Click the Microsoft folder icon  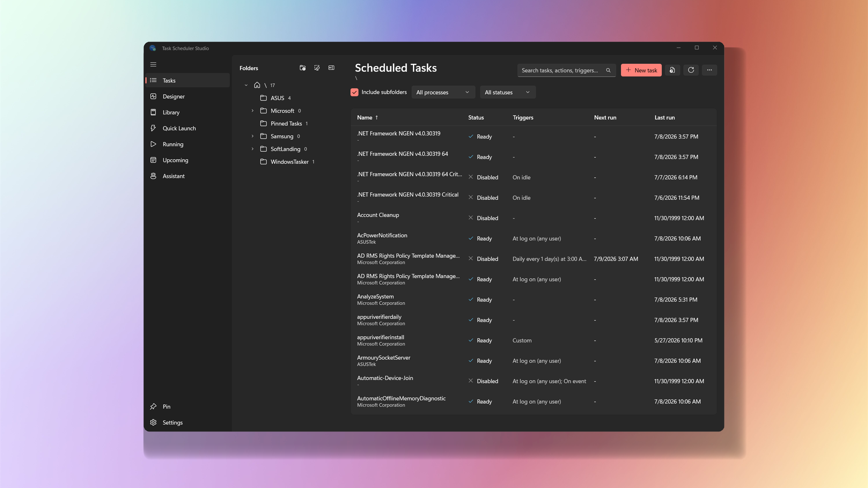click(263, 111)
